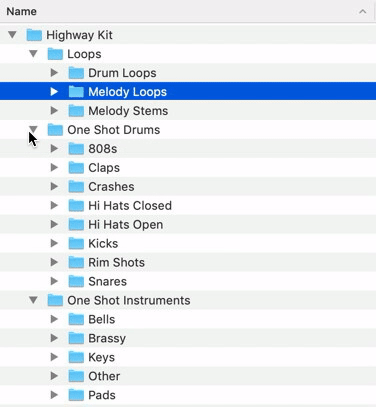Select the Hi Hats Open label

pos(126,225)
